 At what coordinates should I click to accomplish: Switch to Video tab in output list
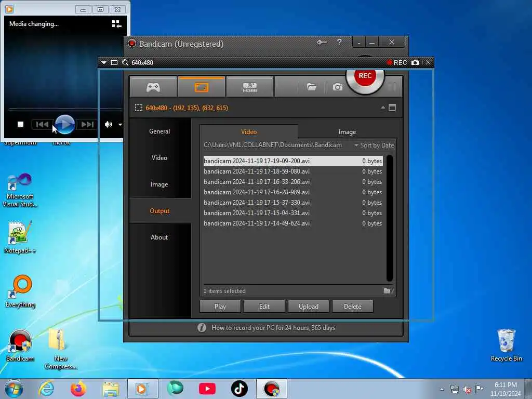249,131
